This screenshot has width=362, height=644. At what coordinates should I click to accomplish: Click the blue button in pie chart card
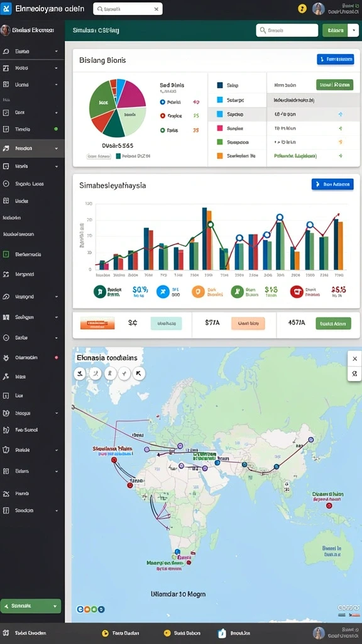tap(336, 59)
